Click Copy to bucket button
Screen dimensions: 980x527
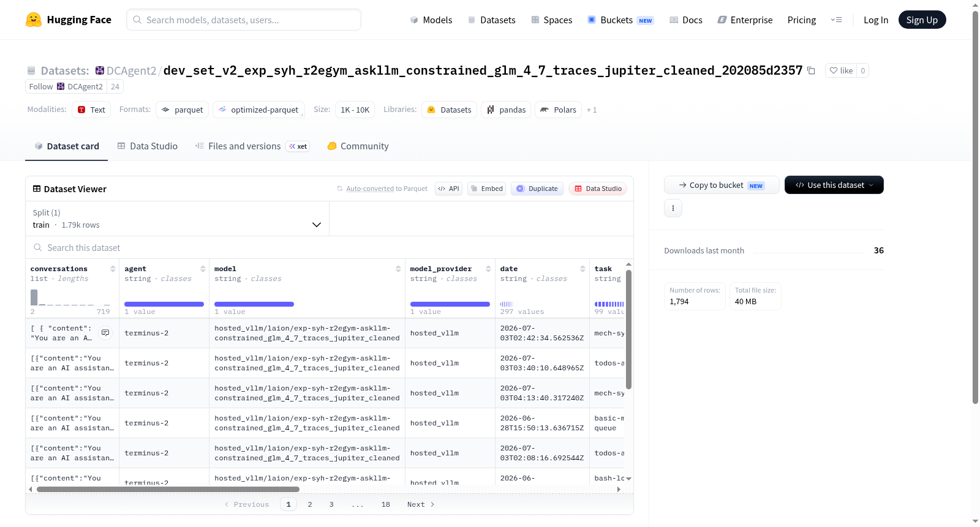coord(722,185)
